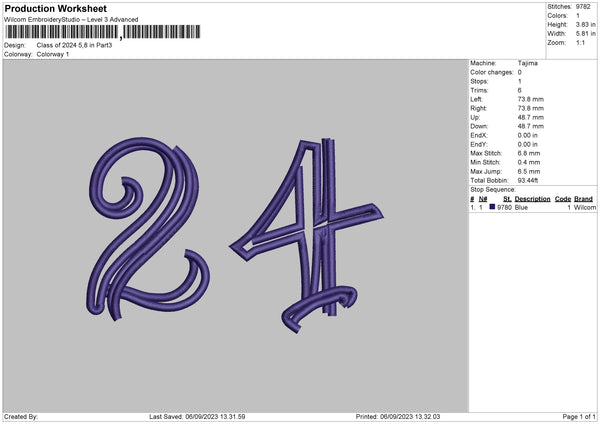Click the Code column header
Viewport: 600px width, 424px height.
563,199
